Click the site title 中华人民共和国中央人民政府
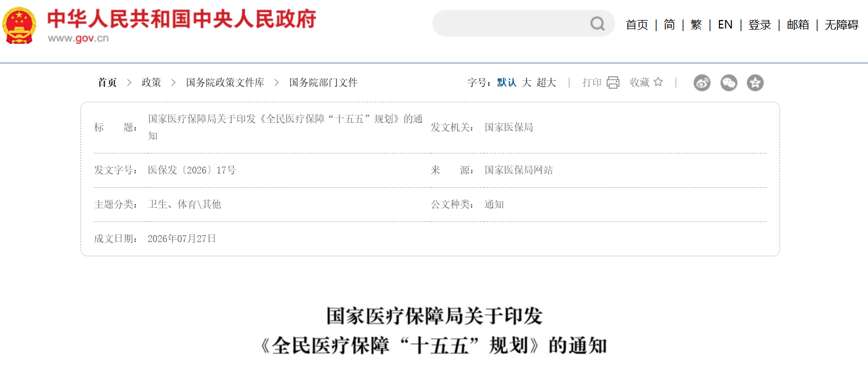 click(x=182, y=18)
